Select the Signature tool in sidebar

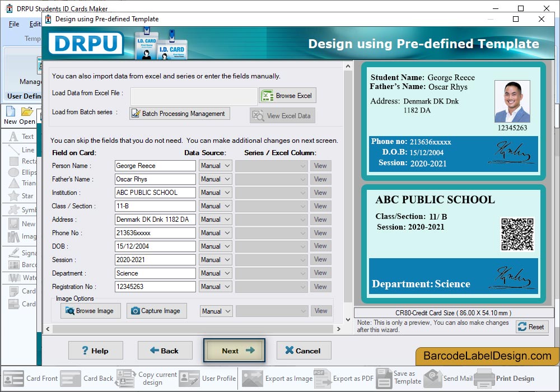coord(22,253)
